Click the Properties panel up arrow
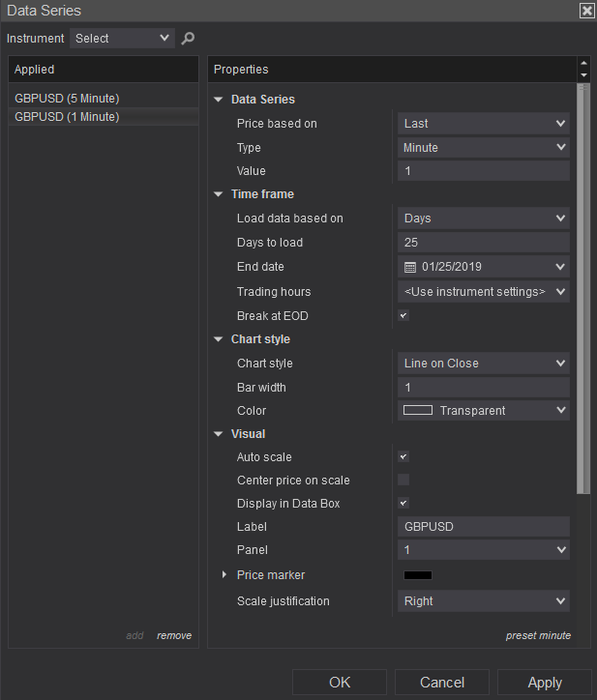 pos(583,63)
